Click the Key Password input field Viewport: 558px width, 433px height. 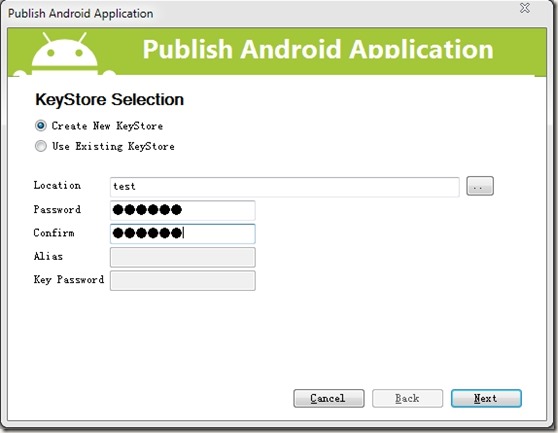tap(183, 281)
